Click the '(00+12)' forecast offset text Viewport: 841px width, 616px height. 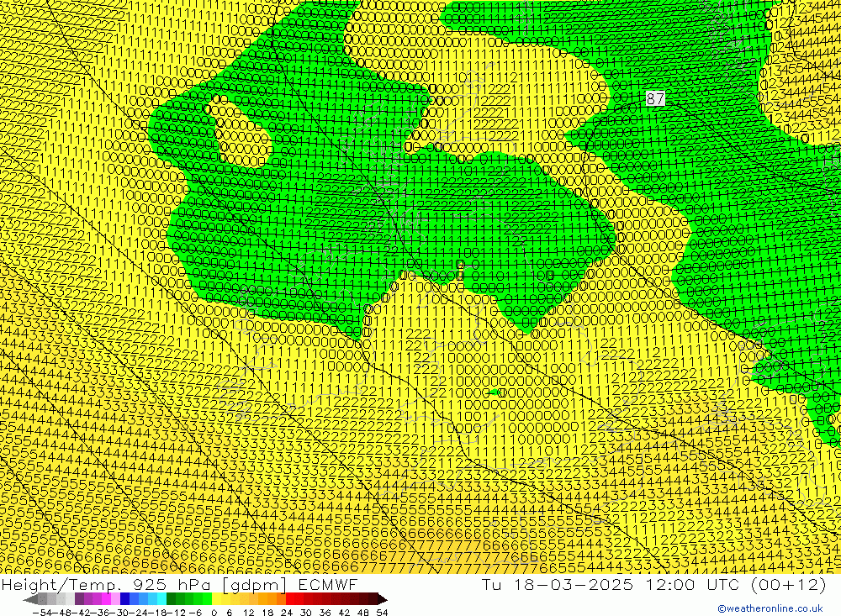click(789, 584)
